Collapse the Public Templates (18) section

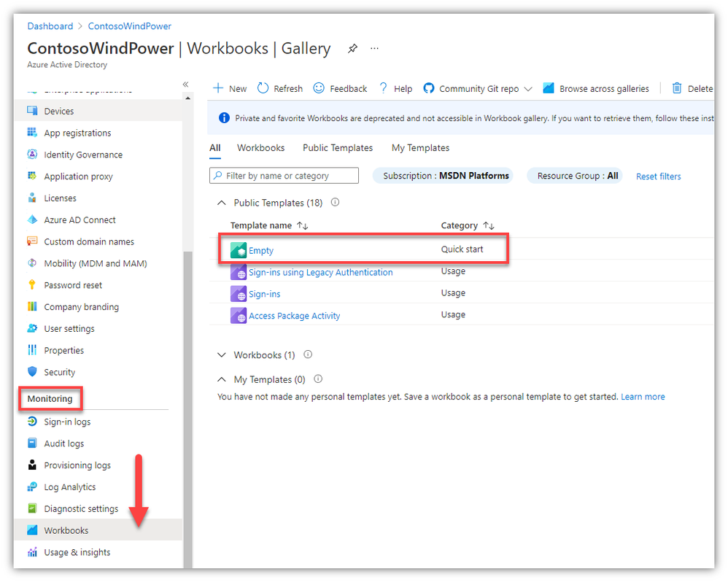click(x=222, y=203)
